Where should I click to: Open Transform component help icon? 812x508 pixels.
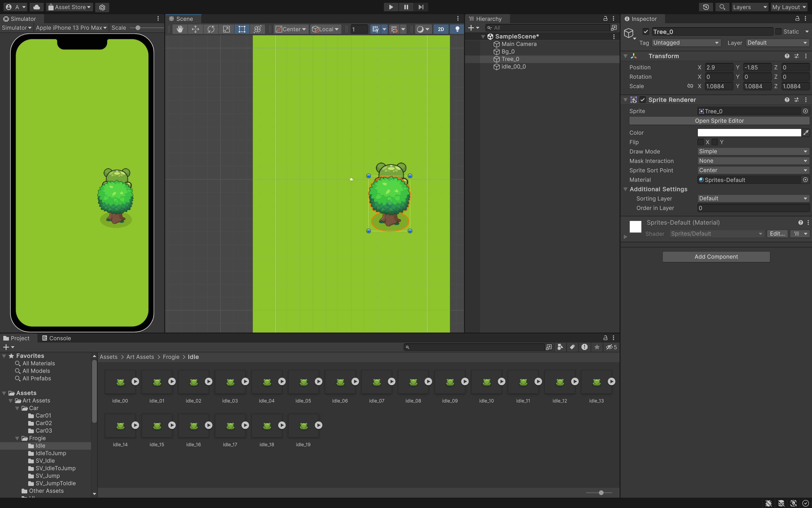pyautogui.click(x=787, y=56)
